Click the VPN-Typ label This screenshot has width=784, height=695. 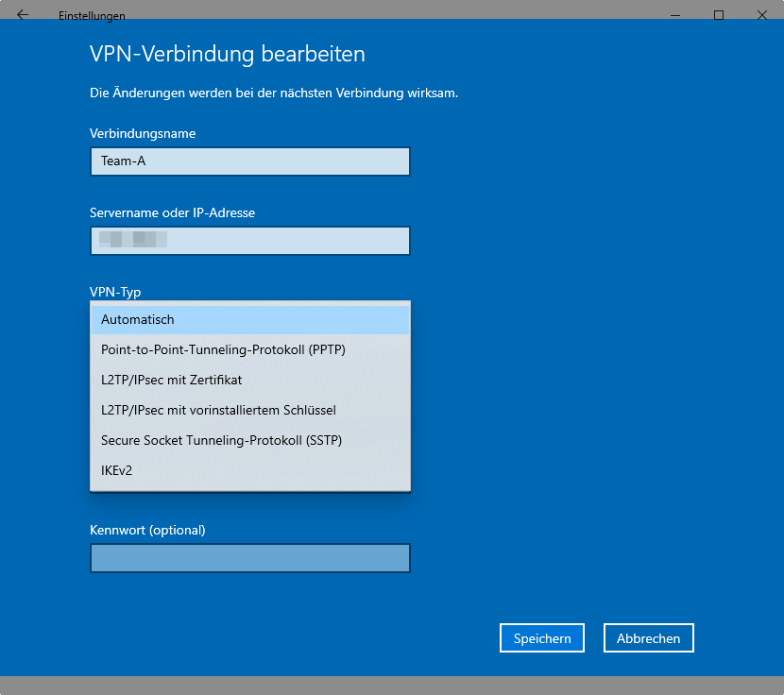point(115,292)
